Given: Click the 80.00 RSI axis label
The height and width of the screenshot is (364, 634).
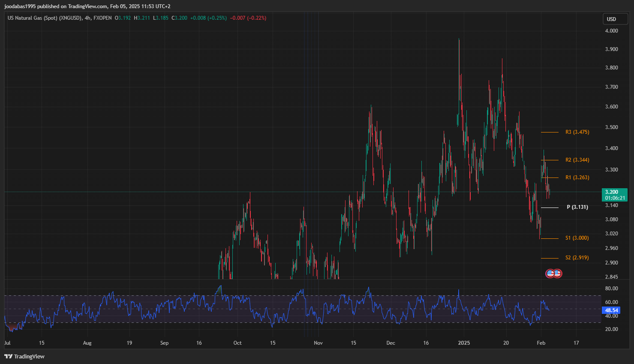Looking at the screenshot, I should coord(611,289).
